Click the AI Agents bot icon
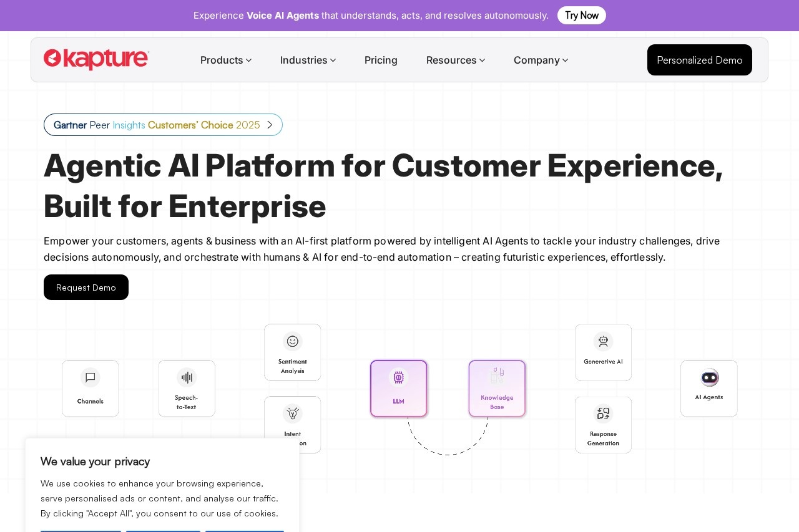Viewport: 799px width, 532px height. (709, 377)
